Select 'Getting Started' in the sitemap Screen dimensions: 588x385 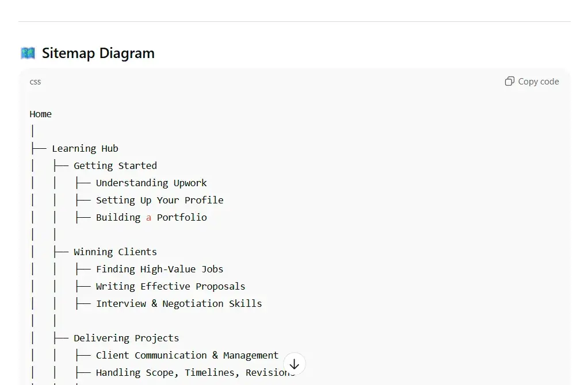point(115,165)
